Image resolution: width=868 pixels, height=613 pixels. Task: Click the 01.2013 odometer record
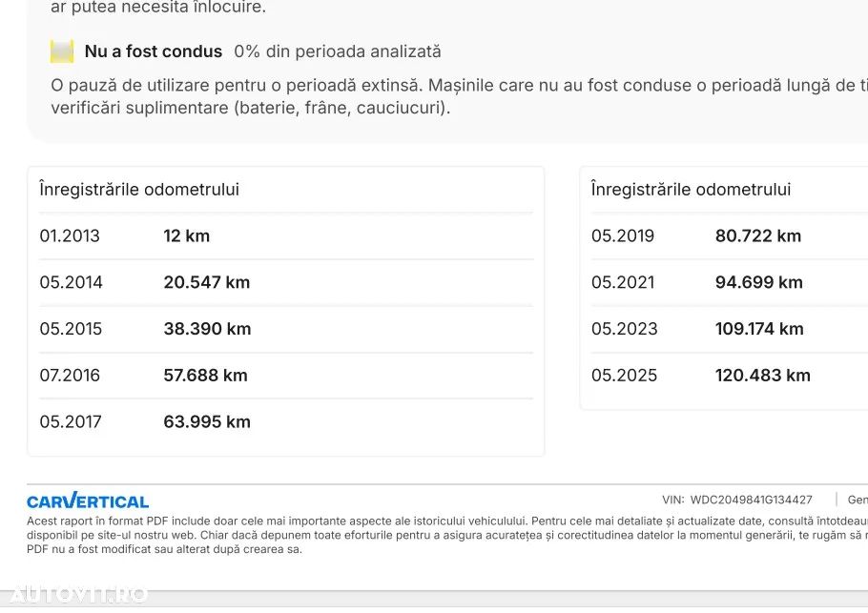pyautogui.click(x=70, y=235)
